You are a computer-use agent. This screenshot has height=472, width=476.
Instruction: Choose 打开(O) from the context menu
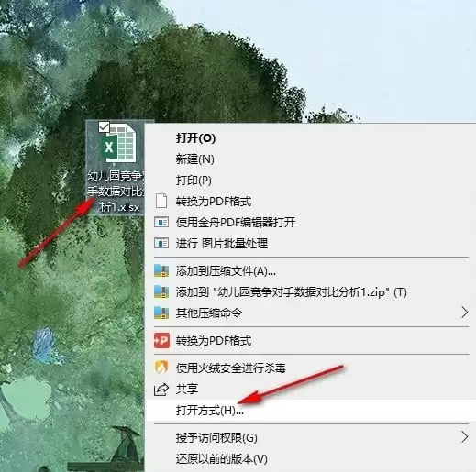[195, 138]
